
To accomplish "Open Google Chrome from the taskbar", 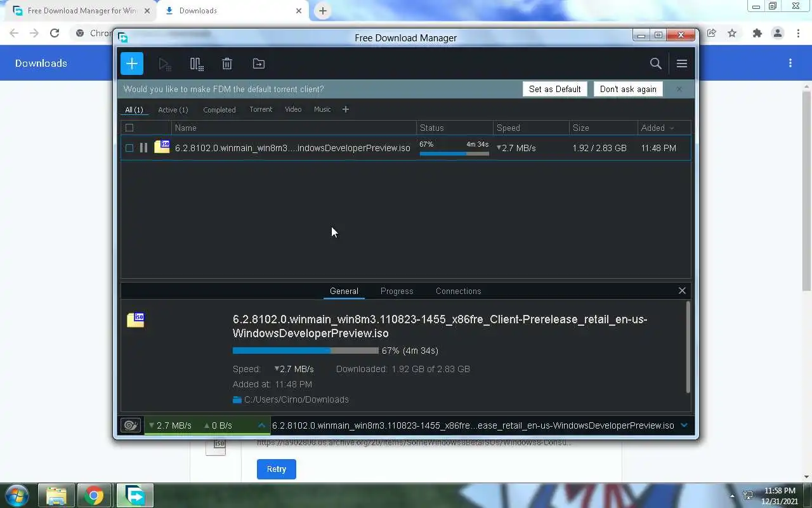I will 94,495.
